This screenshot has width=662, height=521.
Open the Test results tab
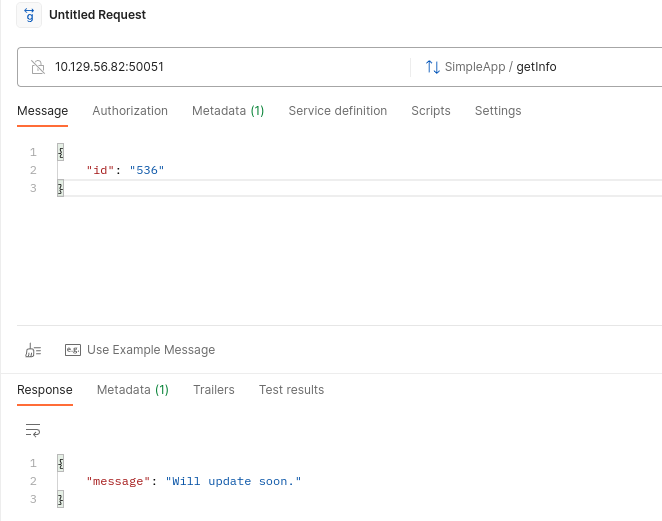[x=291, y=390]
